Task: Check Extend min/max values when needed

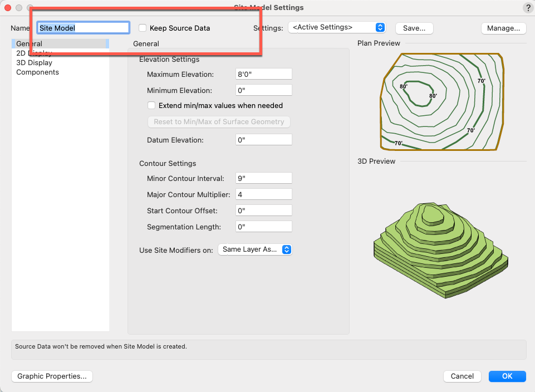Action: pyautogui.click(x=151, y=105)
